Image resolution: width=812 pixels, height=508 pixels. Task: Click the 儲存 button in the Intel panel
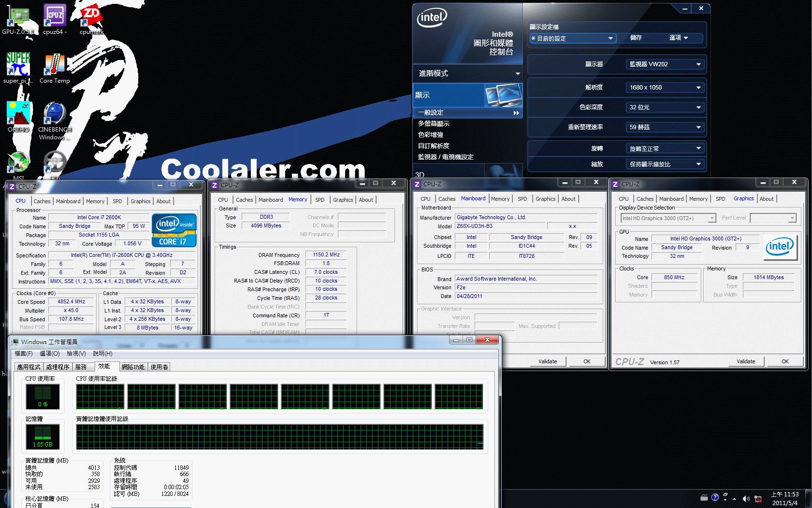(636, 38)
